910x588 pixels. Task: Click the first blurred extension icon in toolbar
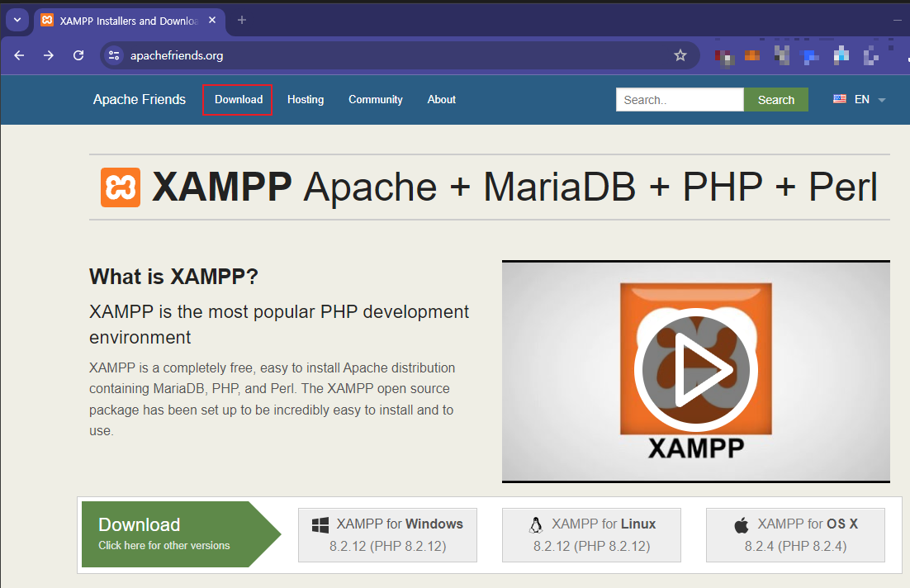pos(724,58)
